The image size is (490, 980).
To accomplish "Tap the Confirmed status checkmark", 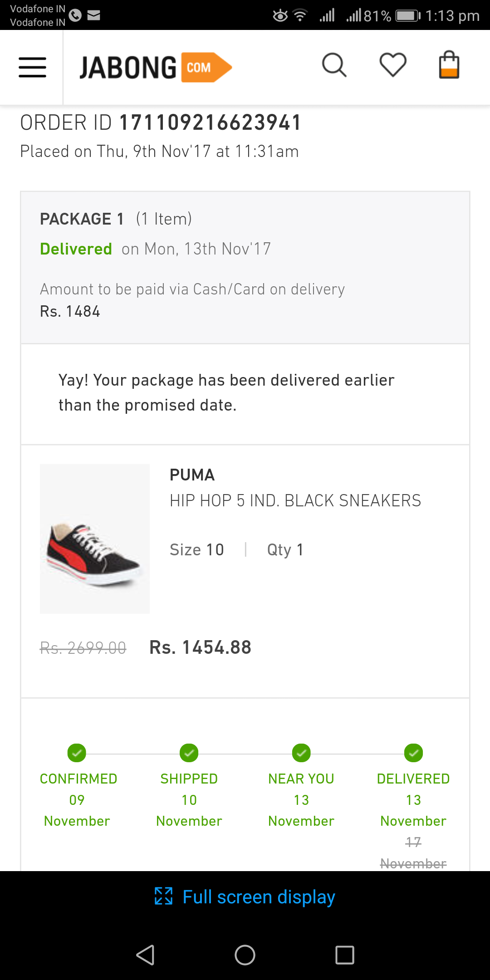I will [x=77, y=753].
